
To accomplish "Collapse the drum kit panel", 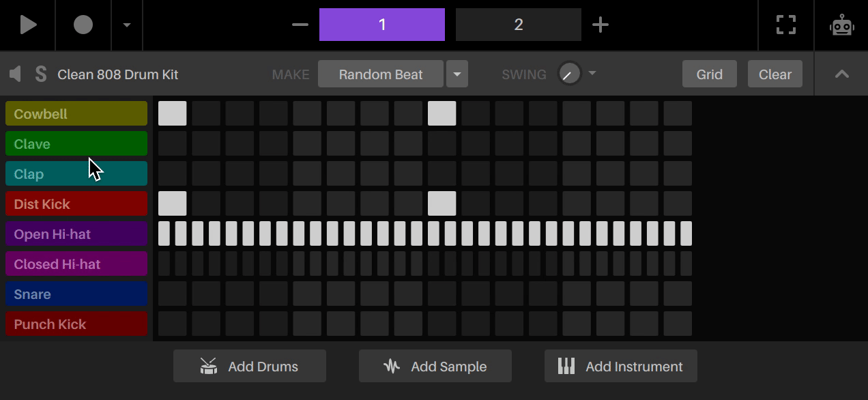I will 841,74.
